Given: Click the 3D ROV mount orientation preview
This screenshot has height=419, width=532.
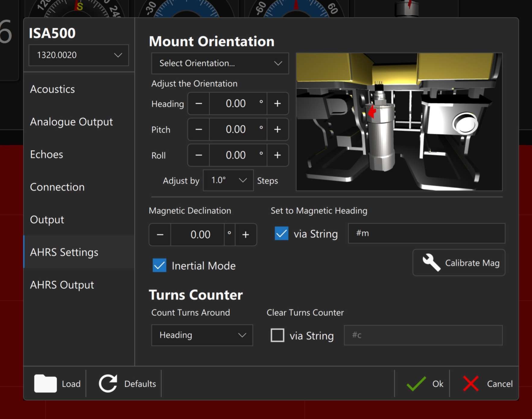Looking at the screenshot, I should [x=399, y=122].
